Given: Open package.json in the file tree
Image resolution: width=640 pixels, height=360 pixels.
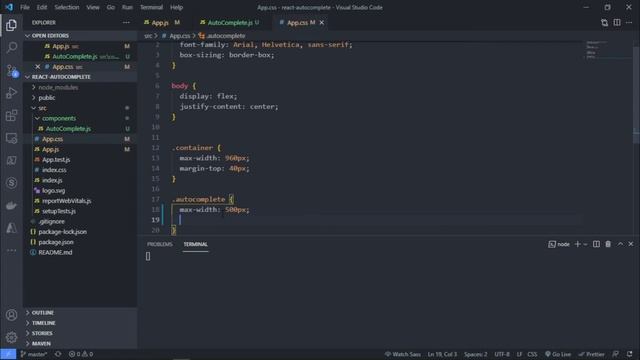Looking at the screenshot, I should tap(56, 242).
